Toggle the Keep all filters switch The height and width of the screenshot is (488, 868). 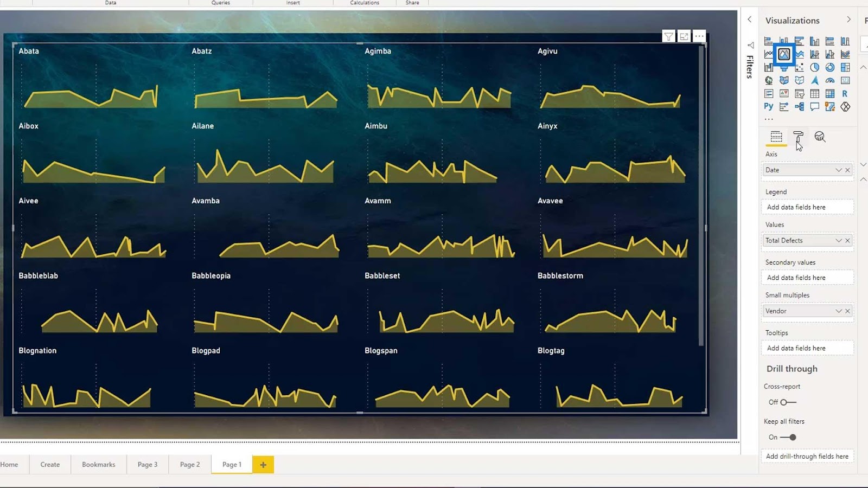point(788,437)
